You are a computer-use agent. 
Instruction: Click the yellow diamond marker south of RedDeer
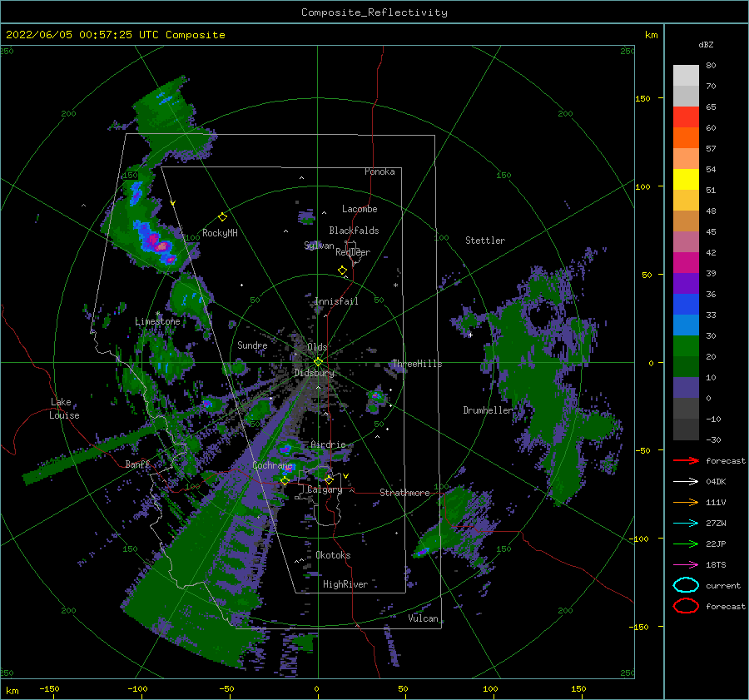click(343, 271)
